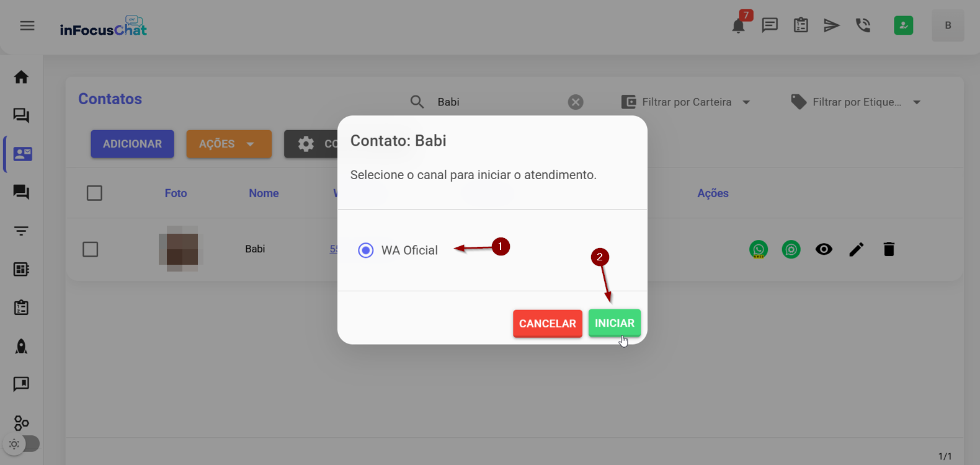Image resolution: width=980 pixels, height=465 pixels.
Task: Open the home icon in sidebar
Action: [x=21, y=77]
